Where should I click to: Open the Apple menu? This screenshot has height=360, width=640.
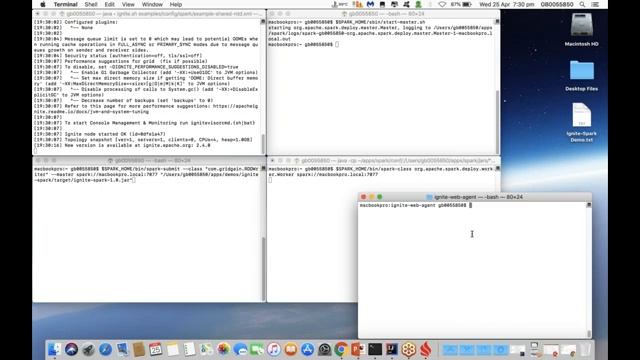pos(43,4)
